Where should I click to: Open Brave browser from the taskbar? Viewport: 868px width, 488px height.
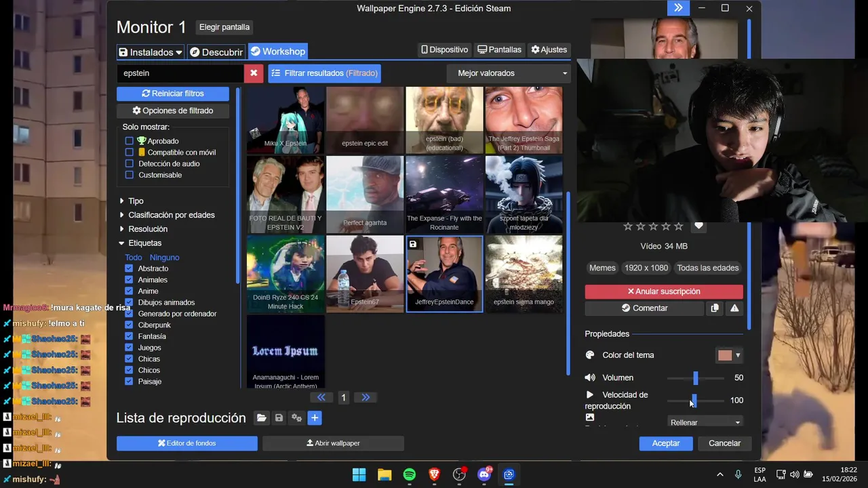435,474
